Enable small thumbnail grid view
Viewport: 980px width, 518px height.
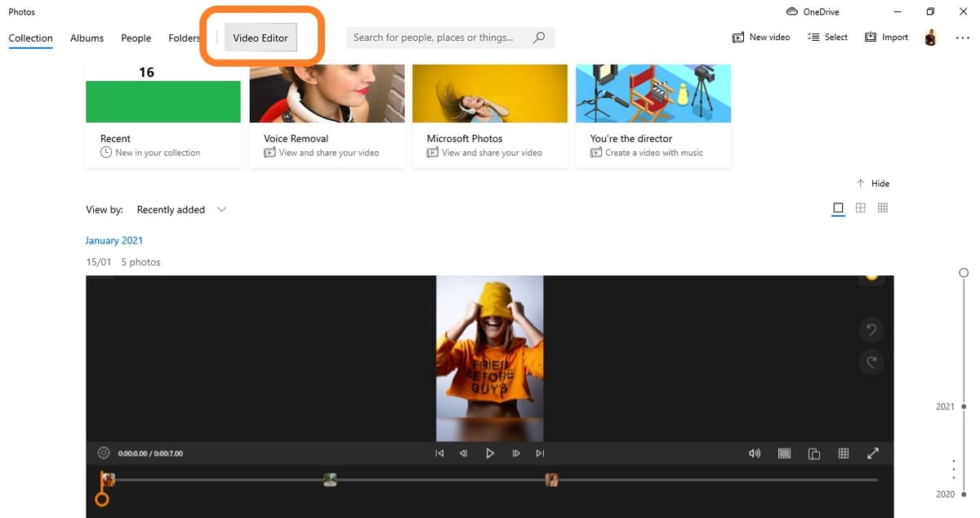pyautogui.click(x=883, y=208)
